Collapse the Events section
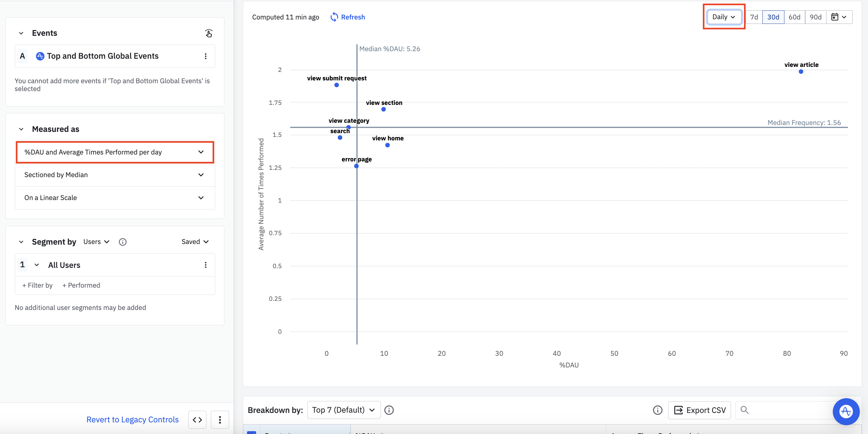 tap(21, 33)
